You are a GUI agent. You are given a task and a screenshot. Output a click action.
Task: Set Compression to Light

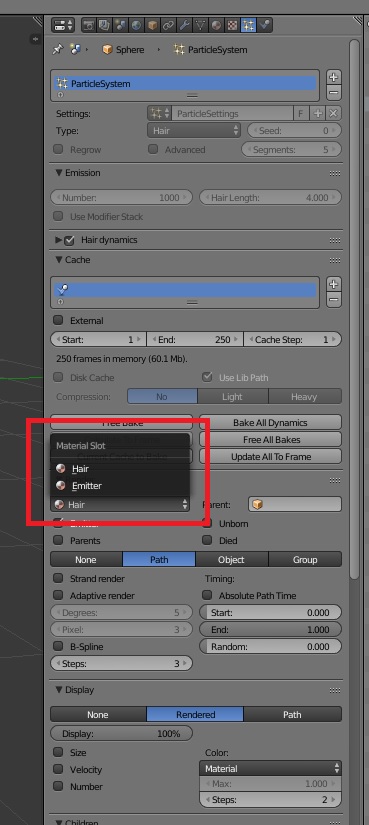coord(233,396)
